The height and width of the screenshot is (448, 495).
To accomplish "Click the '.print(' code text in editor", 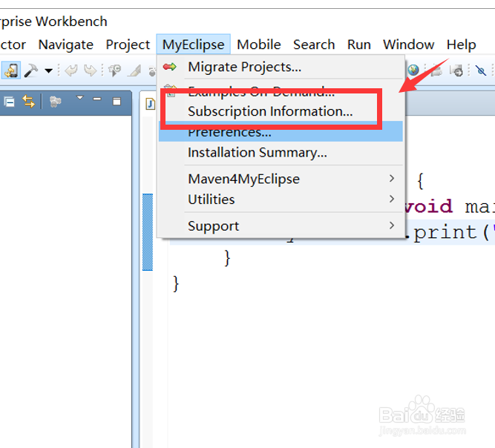I will [447, 233].
